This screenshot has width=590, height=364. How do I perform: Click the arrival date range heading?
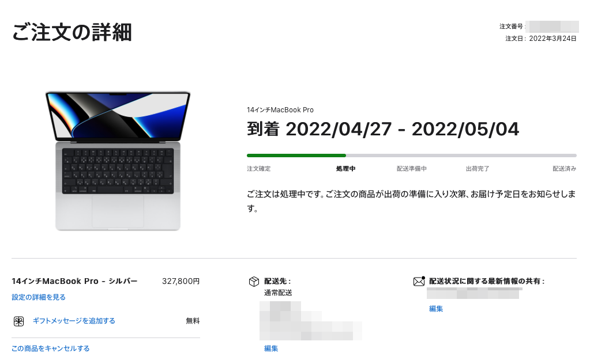coord(383,129)
